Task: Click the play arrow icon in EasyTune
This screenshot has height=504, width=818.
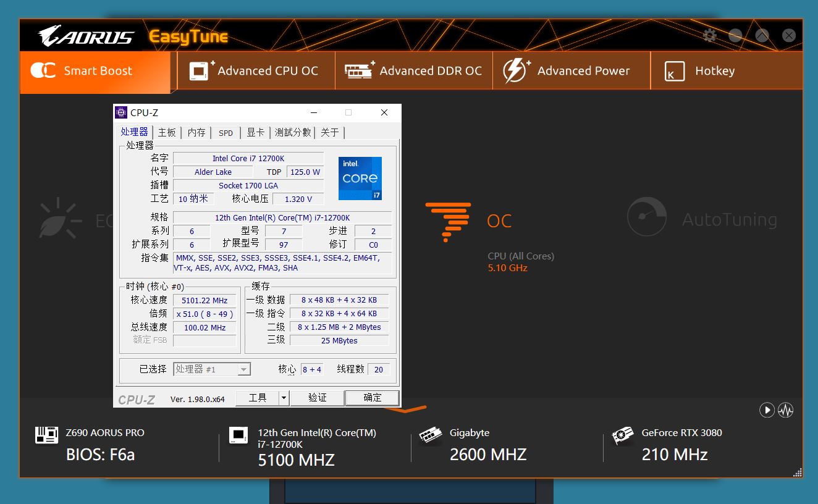Action: (x=767, y=409)
